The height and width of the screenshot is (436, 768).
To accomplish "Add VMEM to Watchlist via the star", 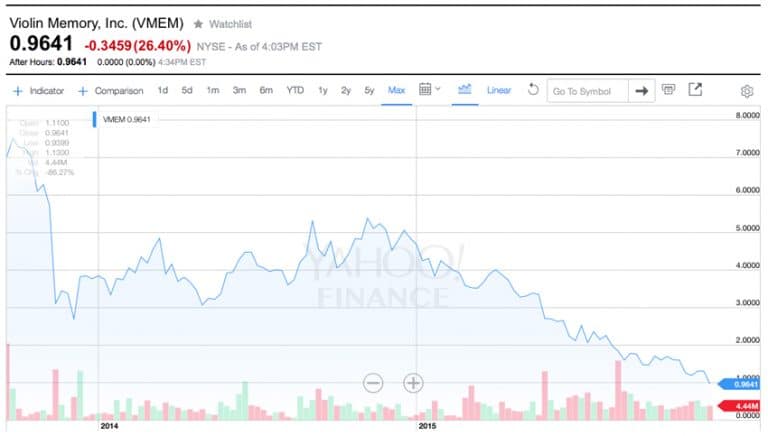I will tap(198, 24).
